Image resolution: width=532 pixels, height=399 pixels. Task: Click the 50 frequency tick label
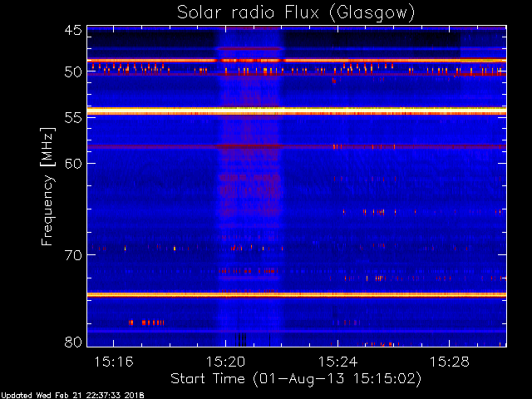(x=73, y=72)
